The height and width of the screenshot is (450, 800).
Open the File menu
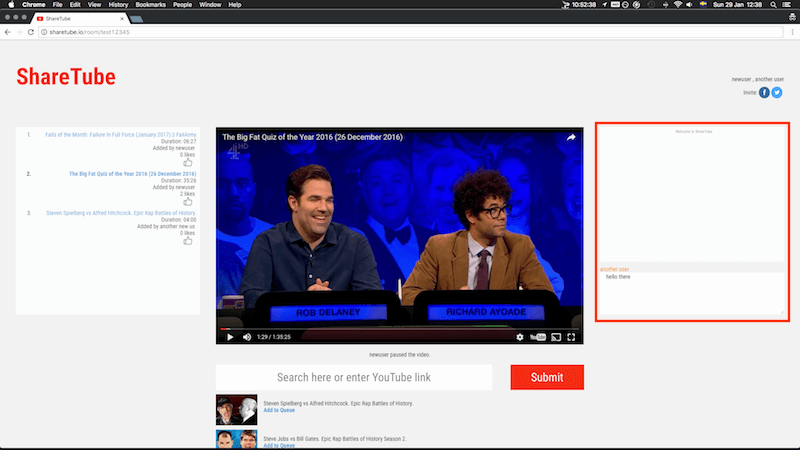click(x=58, y=5)
